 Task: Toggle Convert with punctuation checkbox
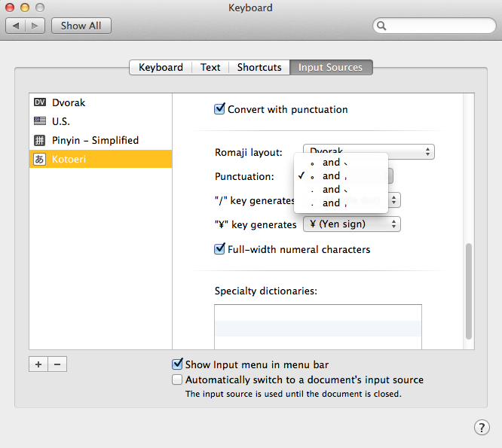pos(220,109)
